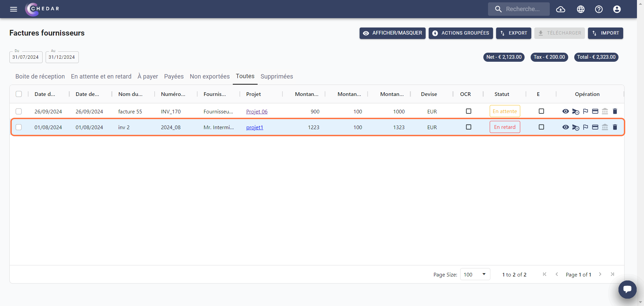Screen dimensions: 644x306
Task: Click cancel-send icon for inv 2
Action: 576,127
